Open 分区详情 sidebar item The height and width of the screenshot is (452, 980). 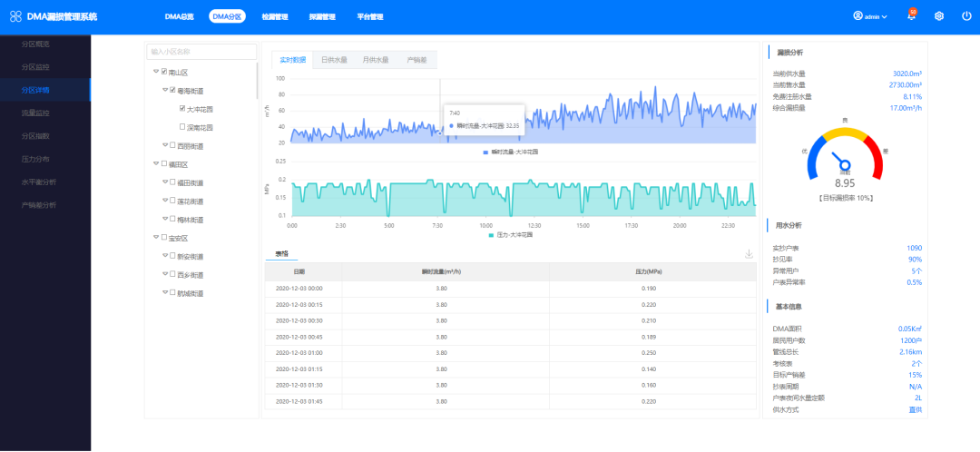click(45, 90)
